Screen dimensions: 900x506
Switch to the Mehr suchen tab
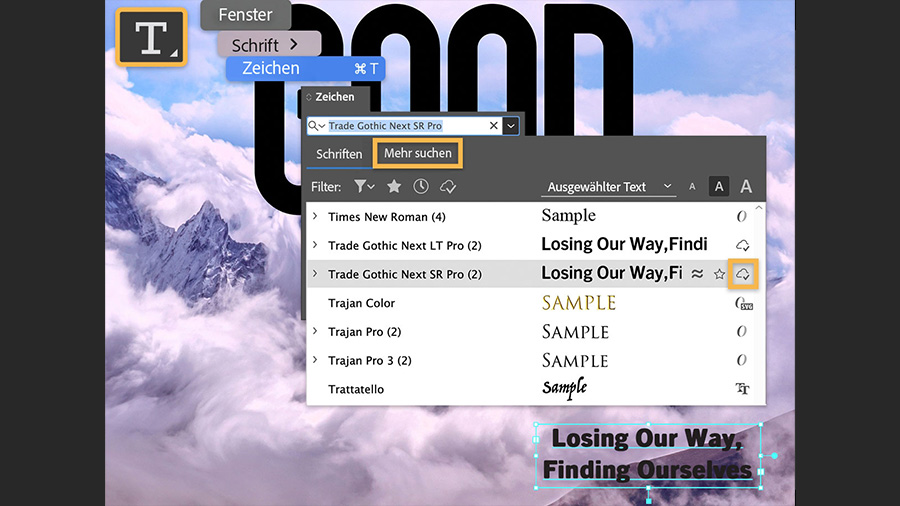(x=417, y=153)
